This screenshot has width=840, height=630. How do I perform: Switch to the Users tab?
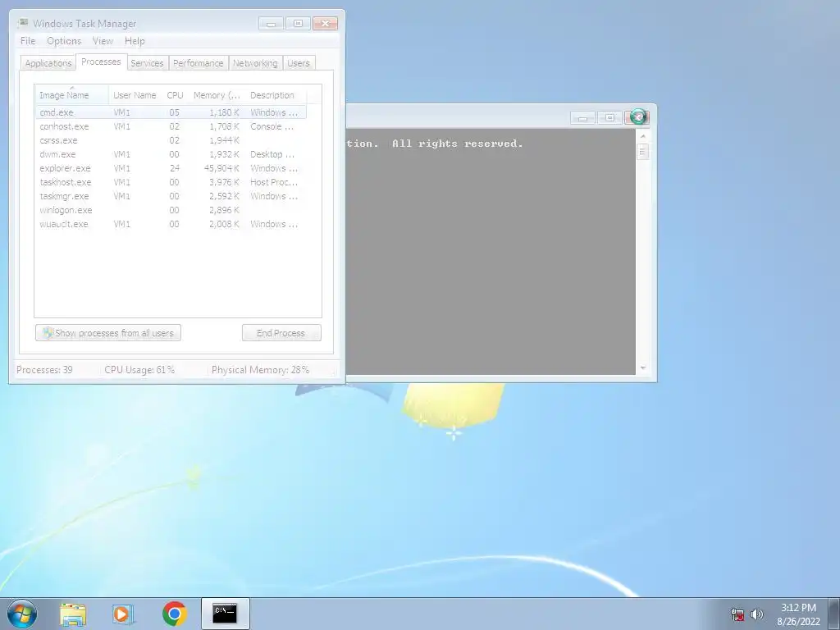(x=299, y=63)
